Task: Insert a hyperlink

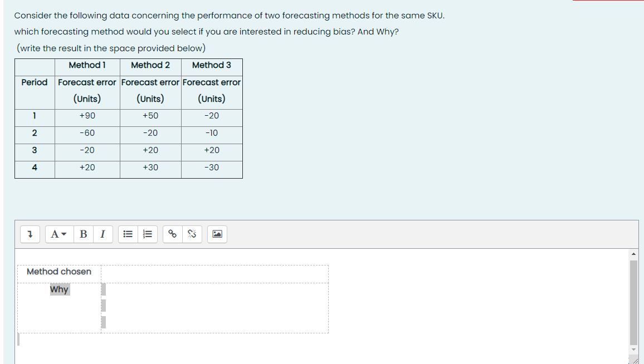Action: pos(173,234)
